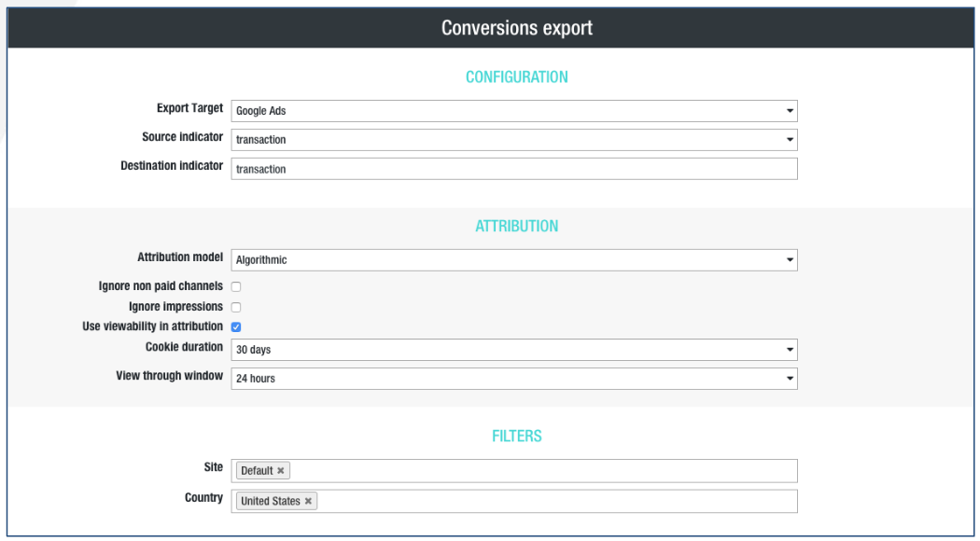Select the Default site tag
This screenshot has width=980, height=541.
point(257,471)
